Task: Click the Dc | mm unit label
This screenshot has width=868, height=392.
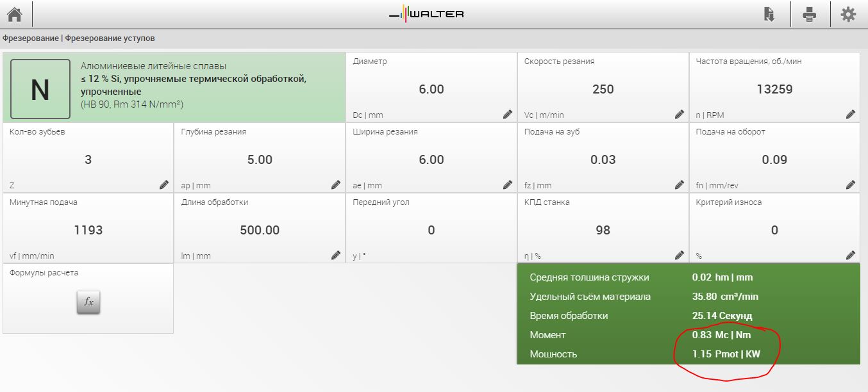Action: click(368, 115)
